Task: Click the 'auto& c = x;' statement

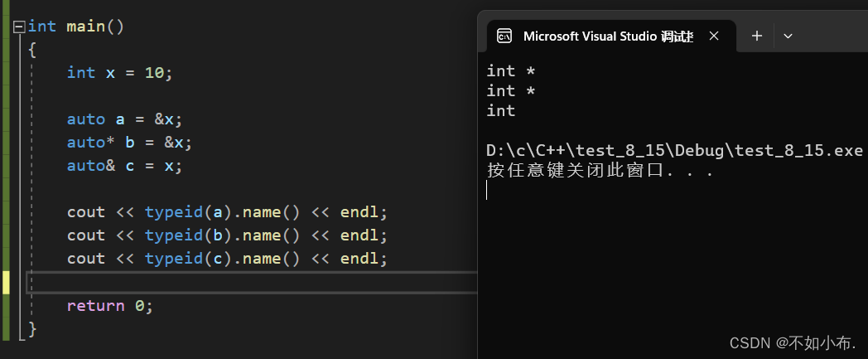Action: pyautogui.click(x=124, y=165)
